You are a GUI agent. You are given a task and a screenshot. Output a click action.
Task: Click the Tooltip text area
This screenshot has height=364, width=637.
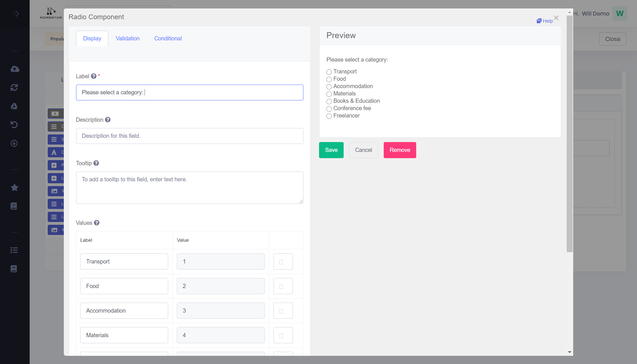[x=189, y=188]
